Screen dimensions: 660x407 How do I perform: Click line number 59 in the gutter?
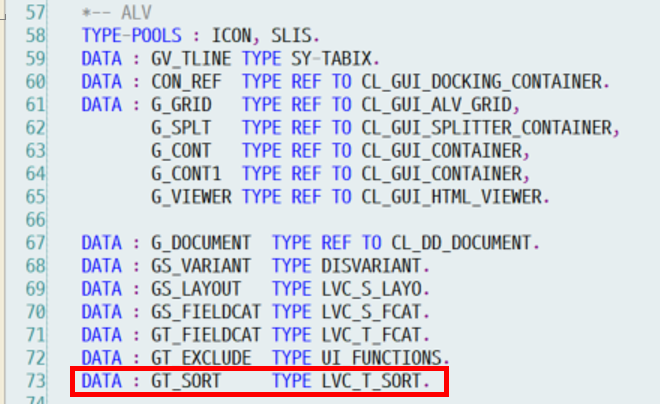35,59
